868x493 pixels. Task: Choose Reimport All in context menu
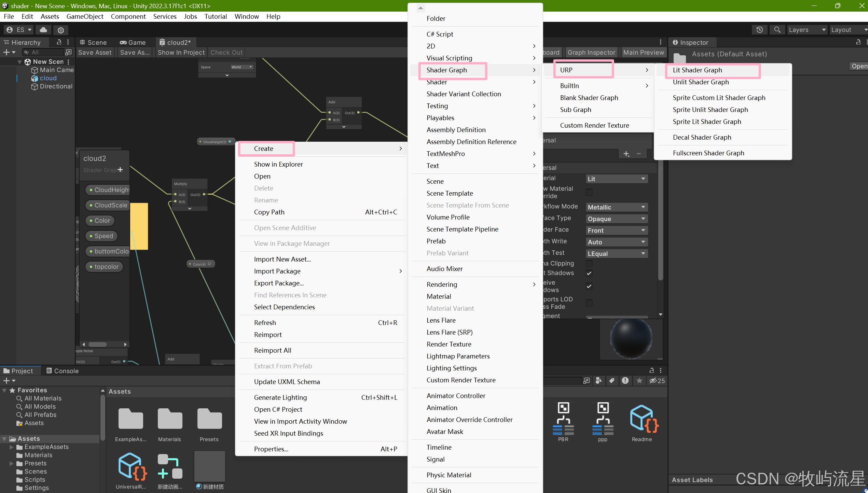[x=273, y=350]
